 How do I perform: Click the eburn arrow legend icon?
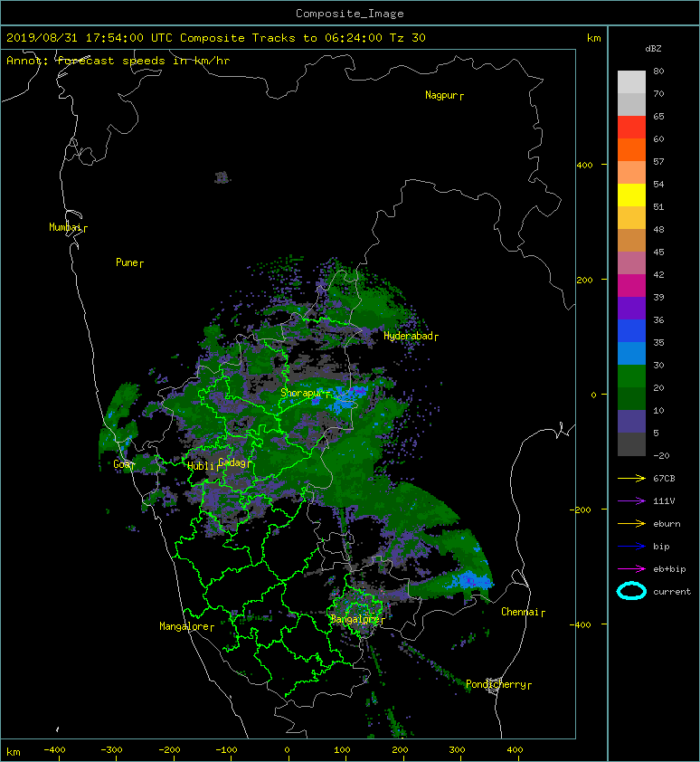click(x=631, y=523)
